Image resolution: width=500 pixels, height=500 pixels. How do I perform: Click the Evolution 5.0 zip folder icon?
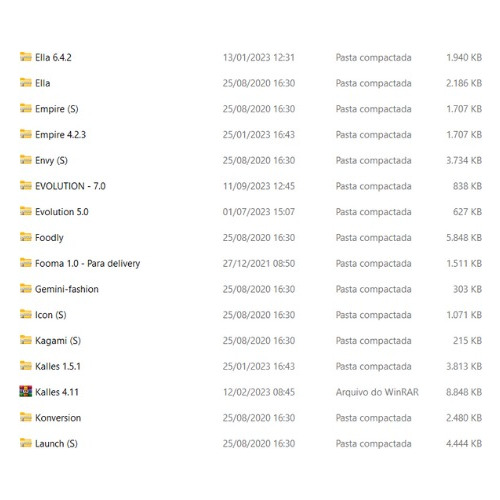coord(26,211)
